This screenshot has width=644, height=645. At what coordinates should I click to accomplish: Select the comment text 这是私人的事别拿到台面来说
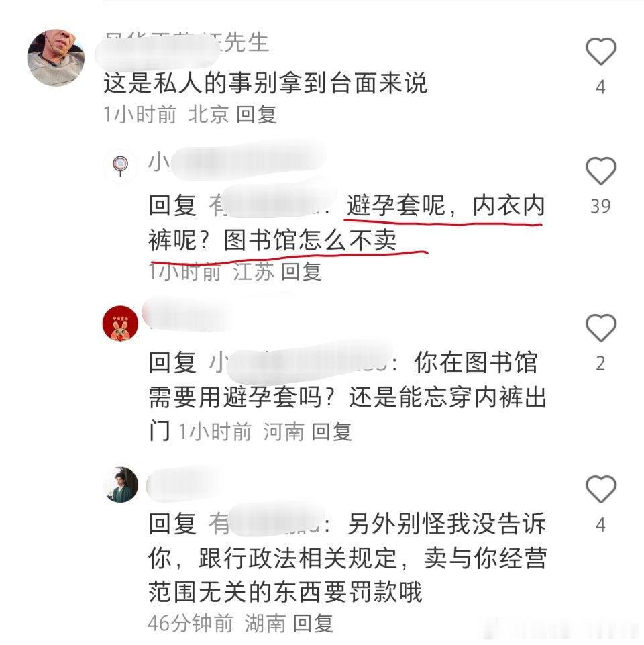pos(265,83)
